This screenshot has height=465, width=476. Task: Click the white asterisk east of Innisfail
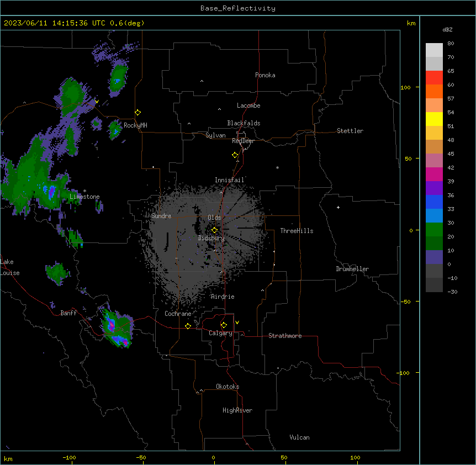point(277,167)
